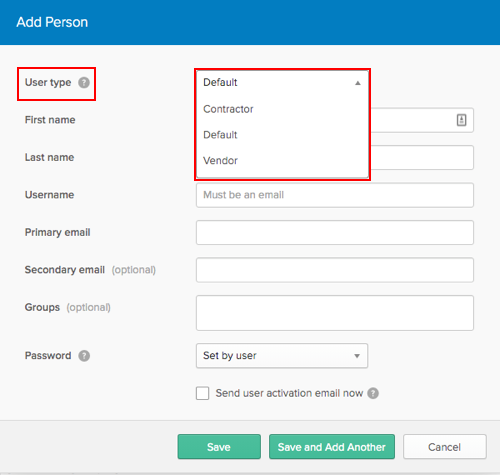Click the Groups text area
The height and width of the screenshot is (475, 500).
coord(335,313)
